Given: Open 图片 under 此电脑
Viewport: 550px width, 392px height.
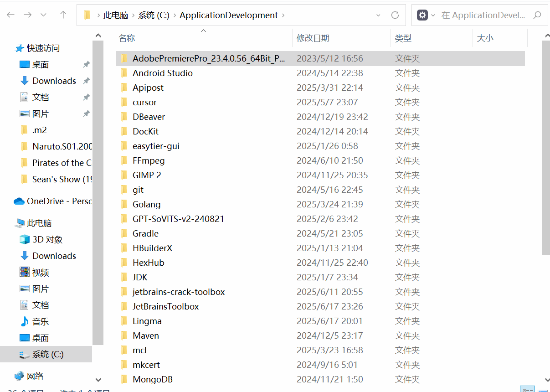Looking at the screenshot, I should [x=41, y=289].
